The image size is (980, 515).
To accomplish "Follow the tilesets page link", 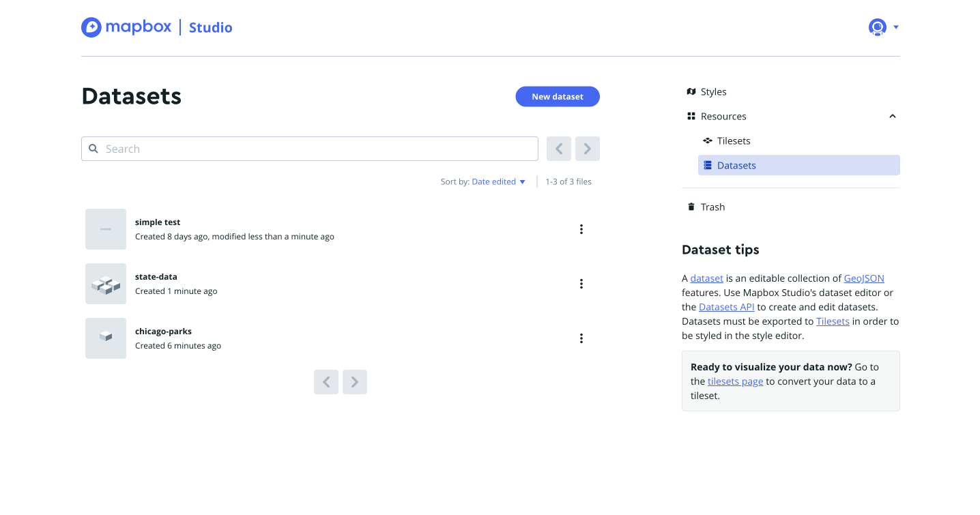I will pos(735,381).
